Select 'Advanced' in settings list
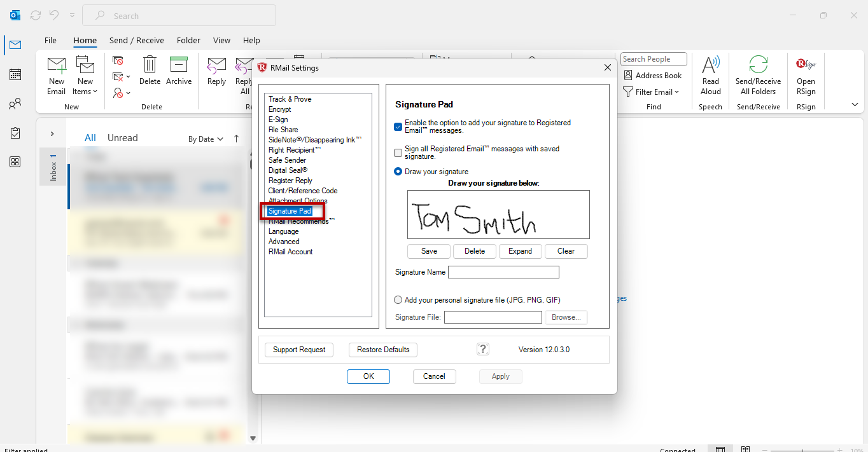The image size is (868, 452). (284, 242)
